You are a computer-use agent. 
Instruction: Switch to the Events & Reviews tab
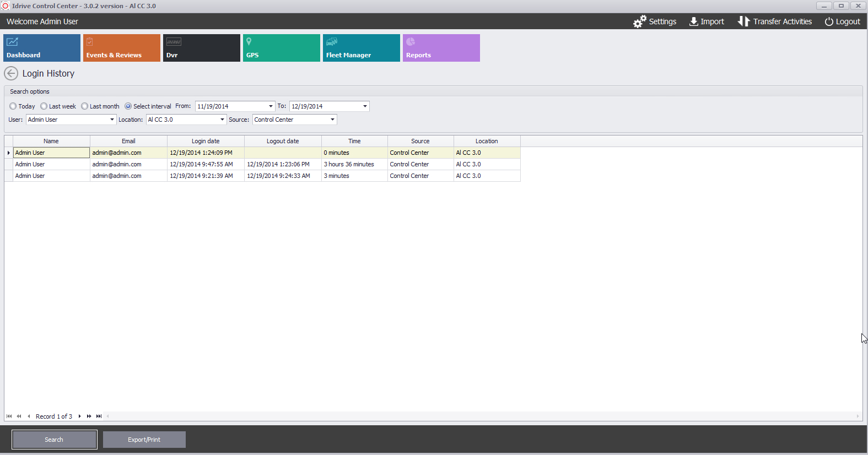tap(121, 48)
